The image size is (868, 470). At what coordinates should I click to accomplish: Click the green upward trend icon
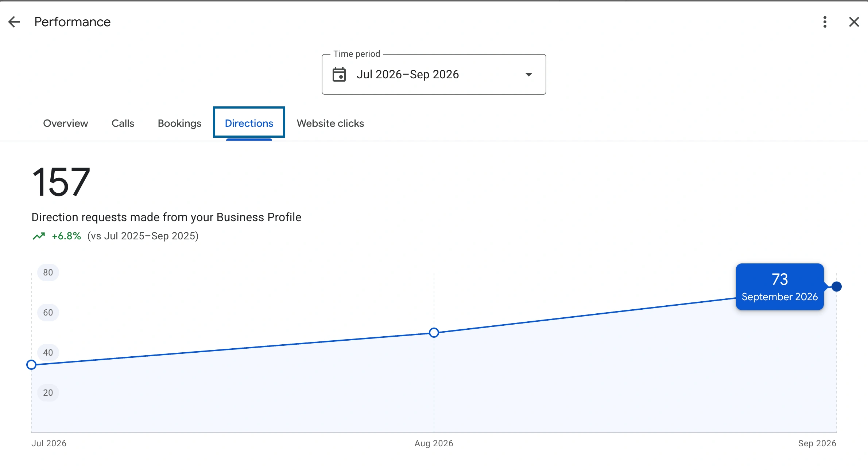[x=39, y=236]
